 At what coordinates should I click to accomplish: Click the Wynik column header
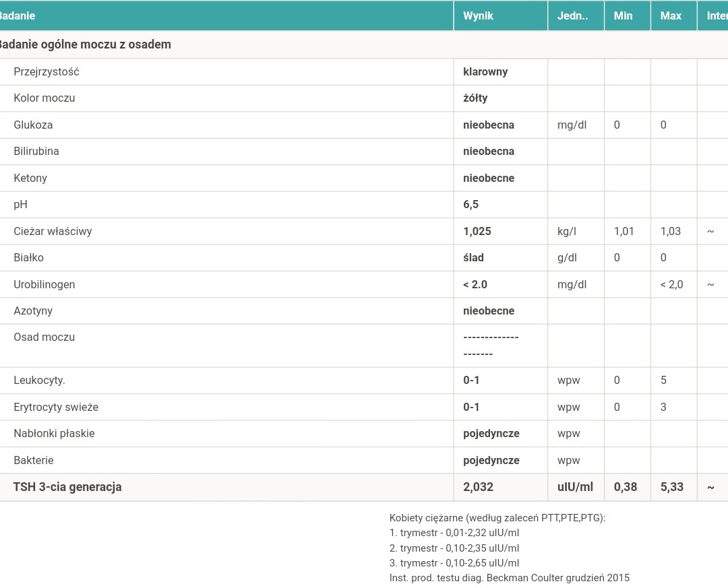[x=478, y=15]
